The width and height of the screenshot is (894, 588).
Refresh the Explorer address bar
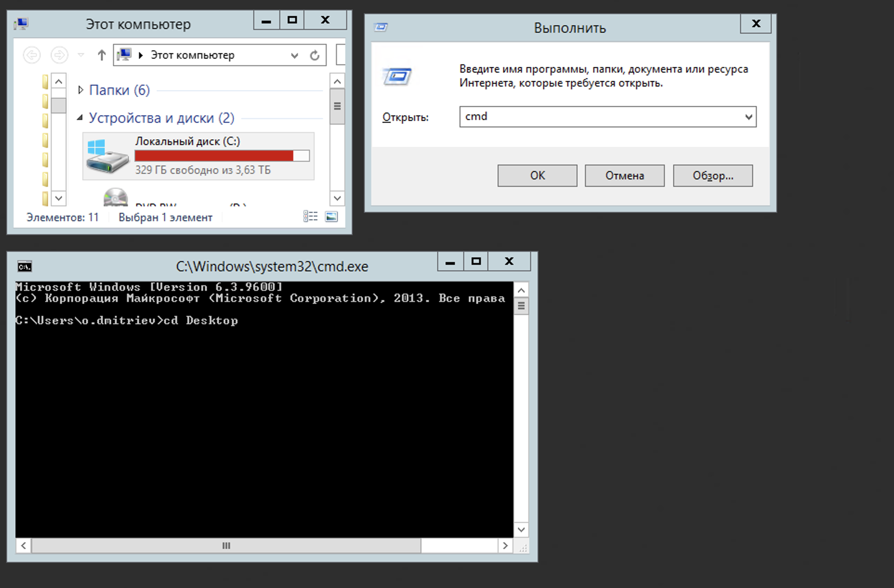pos(315,56)
